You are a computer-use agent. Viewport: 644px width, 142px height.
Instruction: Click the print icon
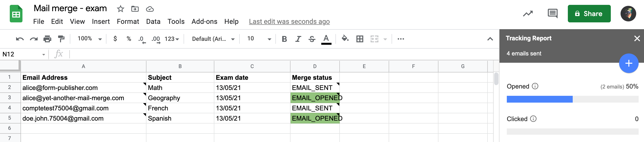[x=47, y=39]
